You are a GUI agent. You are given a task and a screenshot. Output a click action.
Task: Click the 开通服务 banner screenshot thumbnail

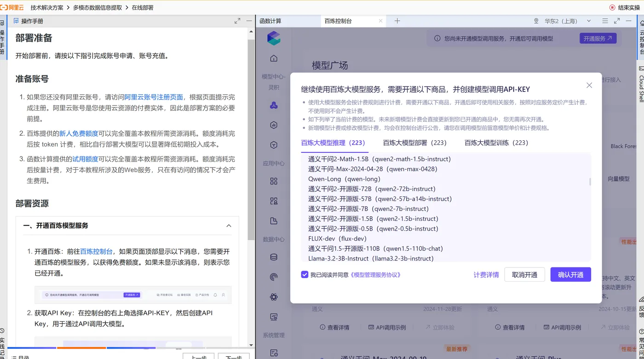coord(133,295)
